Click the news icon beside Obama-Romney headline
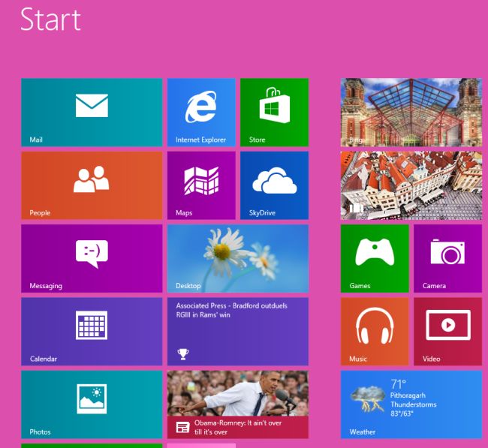The width and height of the screenshot is (488, 448). click(x=182, y=428)
